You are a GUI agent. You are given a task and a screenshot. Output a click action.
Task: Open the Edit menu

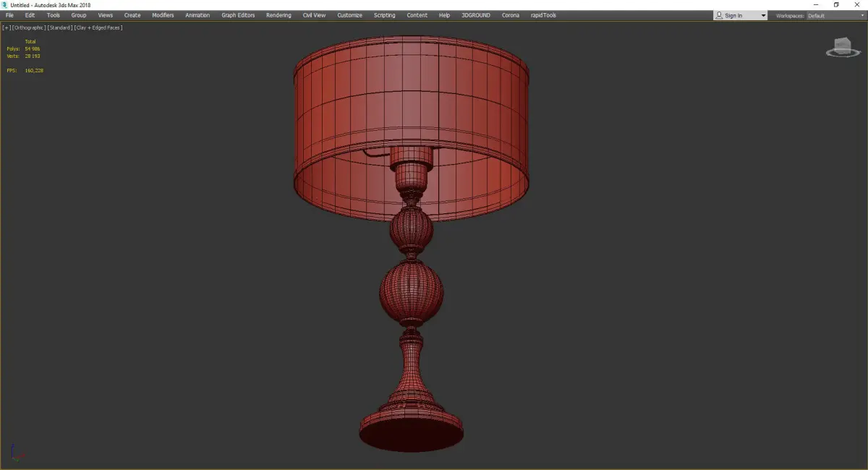[x=30, y=15]
